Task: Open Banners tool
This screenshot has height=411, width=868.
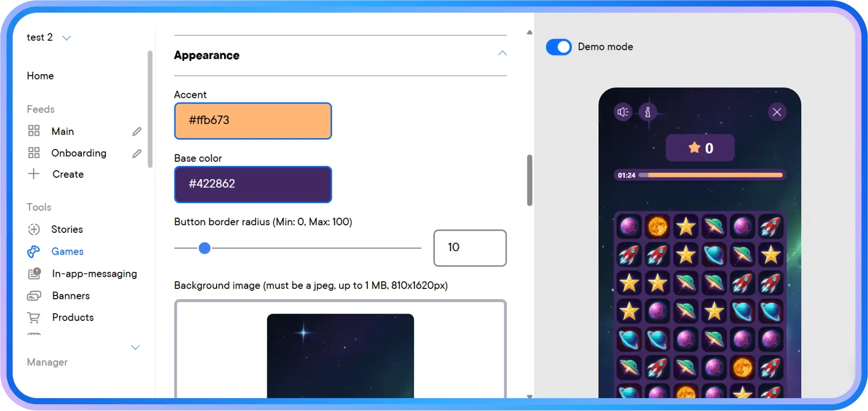Action: (x=71, y=295)
